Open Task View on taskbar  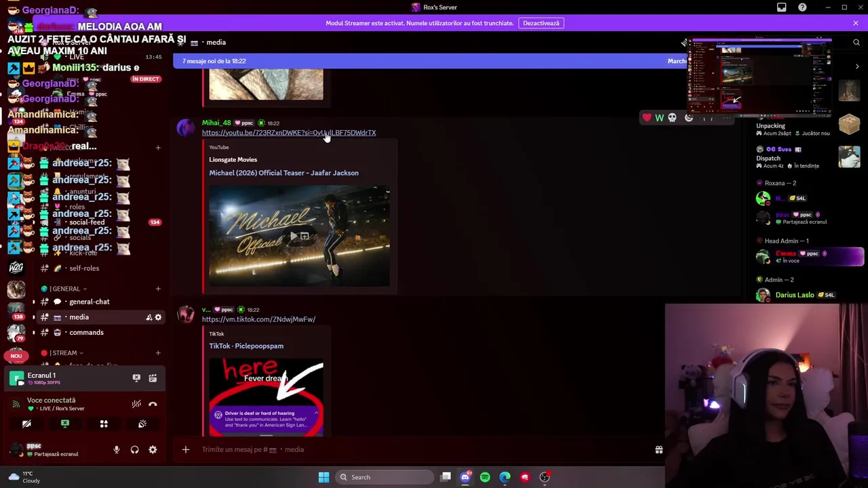pyautogui.click(x=446, y=477)
